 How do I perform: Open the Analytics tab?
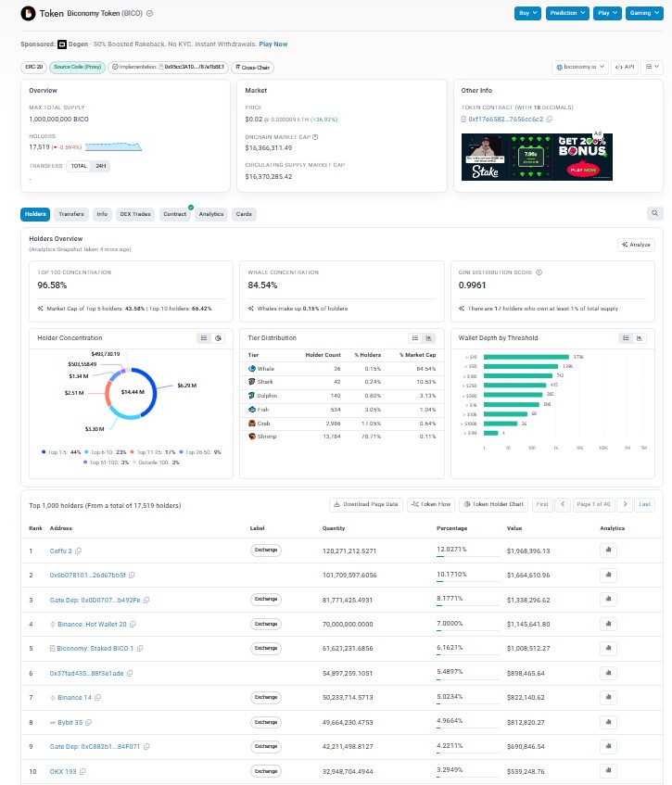coord(210,214)
